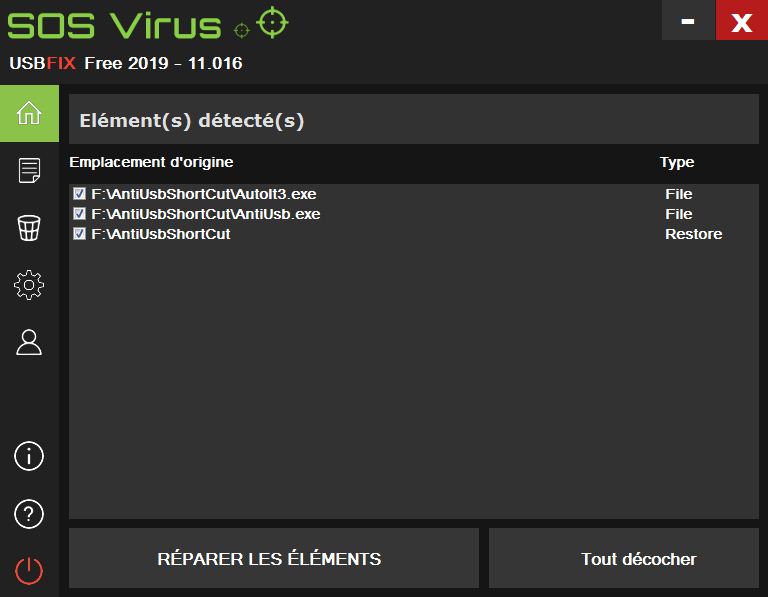768x597 pixels.
Task: Open the user account icon
Action: coord(29,342)
